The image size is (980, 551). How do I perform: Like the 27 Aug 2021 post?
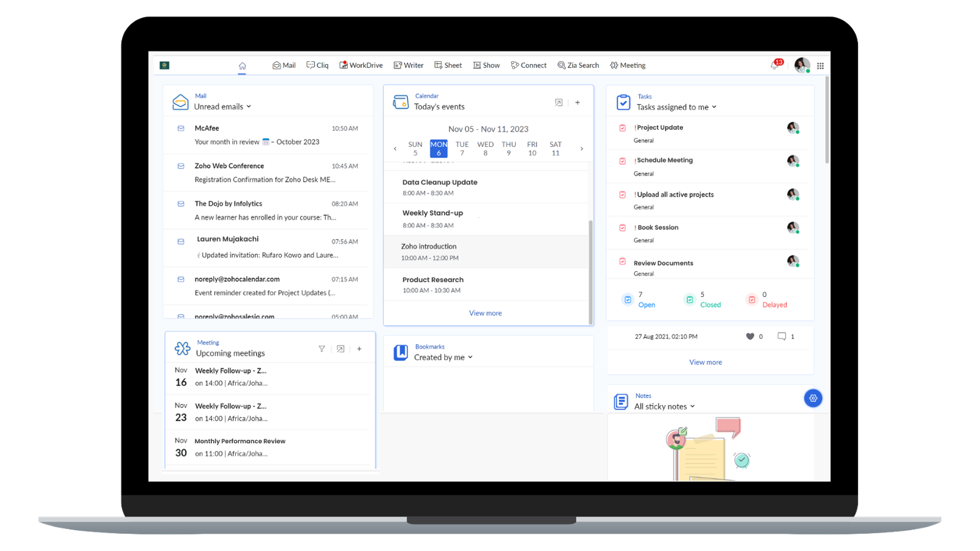(x=750, y=336)
